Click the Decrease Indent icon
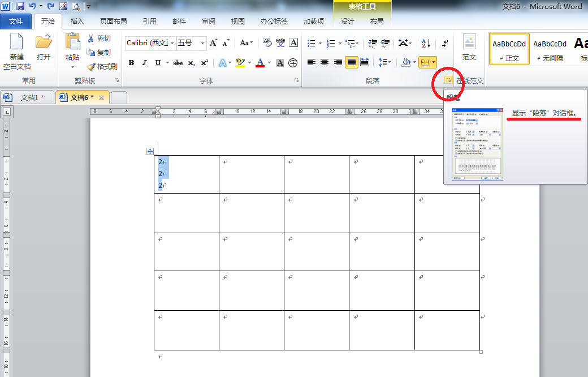 [x=373, y=43]
